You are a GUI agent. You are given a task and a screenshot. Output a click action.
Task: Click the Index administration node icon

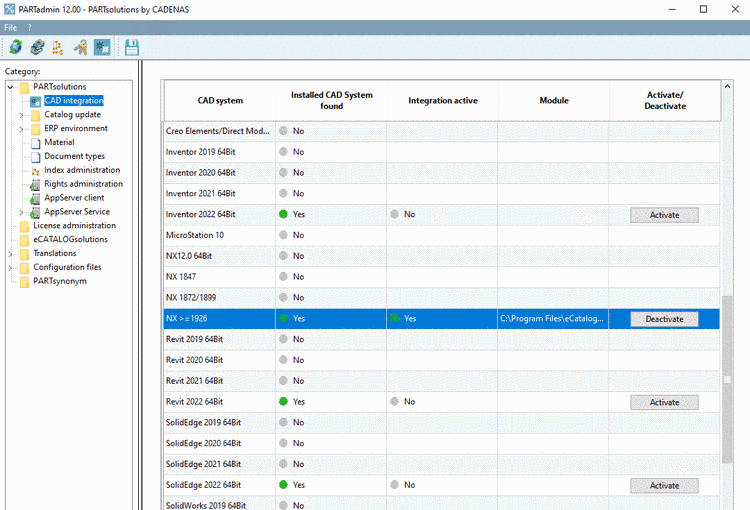point(35,171)
